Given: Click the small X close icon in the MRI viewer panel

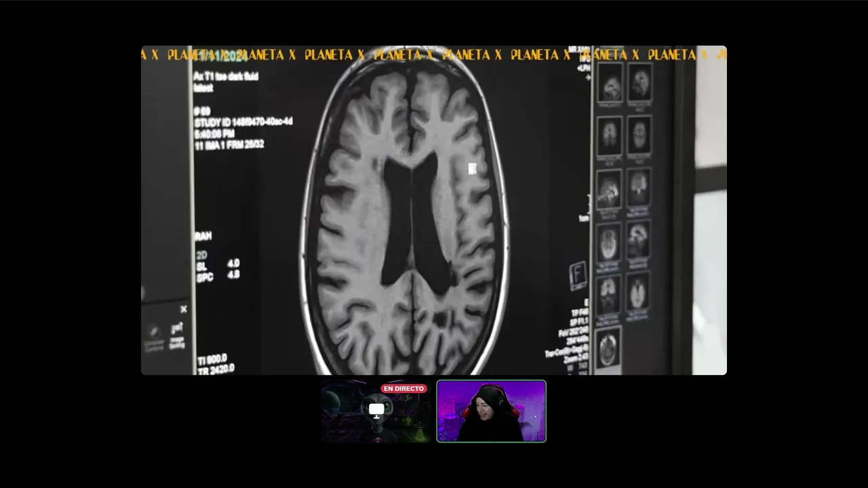Looking at the screenshot, I should click(x=183, y=309).
